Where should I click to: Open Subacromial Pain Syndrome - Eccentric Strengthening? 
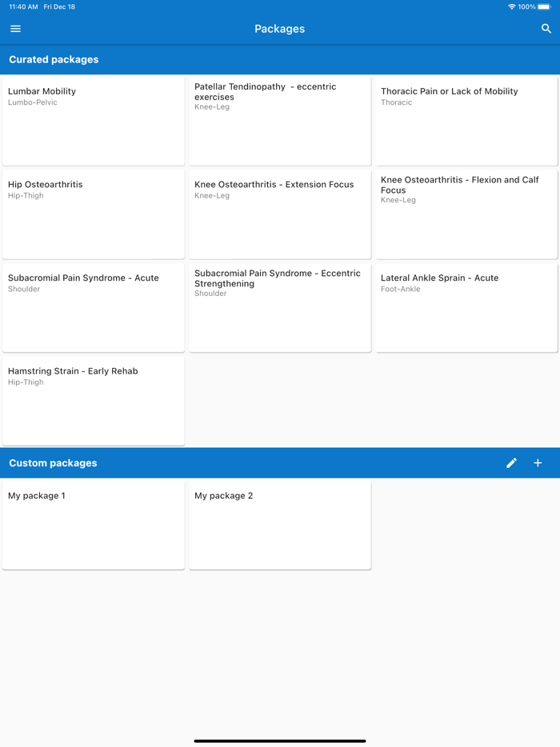(280, 308)
